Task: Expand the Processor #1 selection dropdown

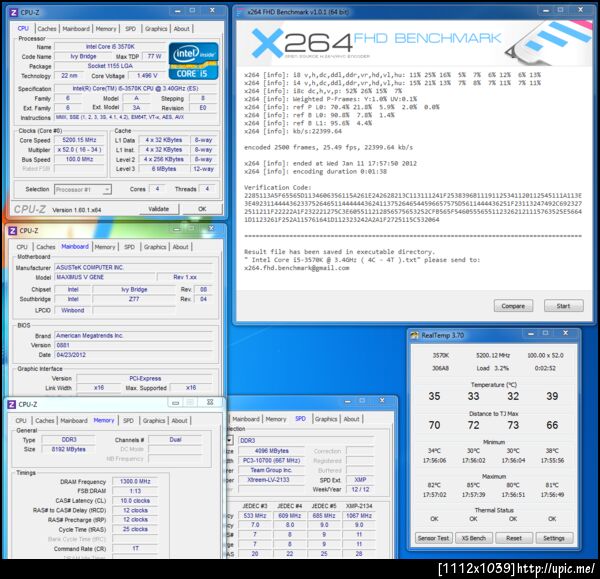Action: (107, 189)
